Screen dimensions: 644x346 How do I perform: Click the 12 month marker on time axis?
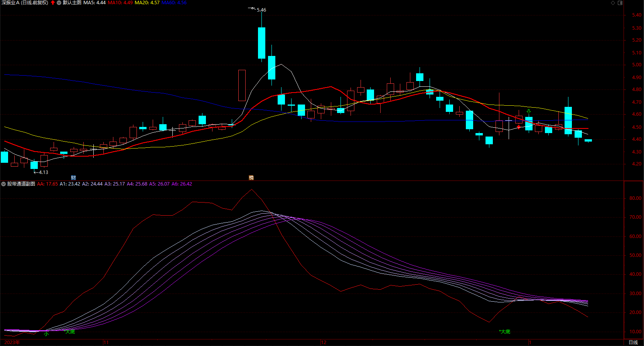click(x=324, y=343)
